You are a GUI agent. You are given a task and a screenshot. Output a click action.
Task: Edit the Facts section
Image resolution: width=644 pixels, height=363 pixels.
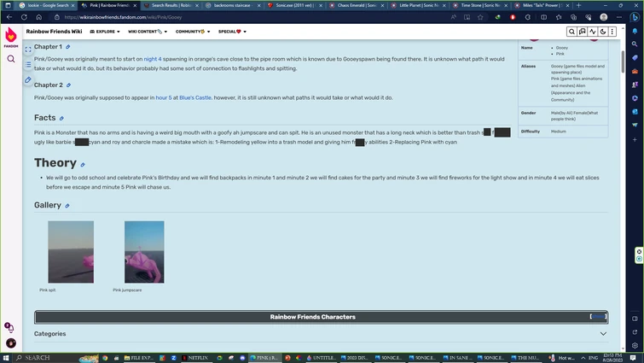click(61, 119)
